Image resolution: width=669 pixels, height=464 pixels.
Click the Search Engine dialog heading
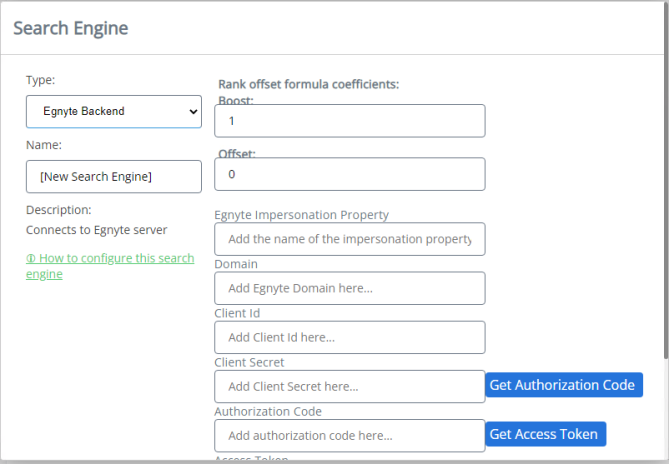(71, 28)
